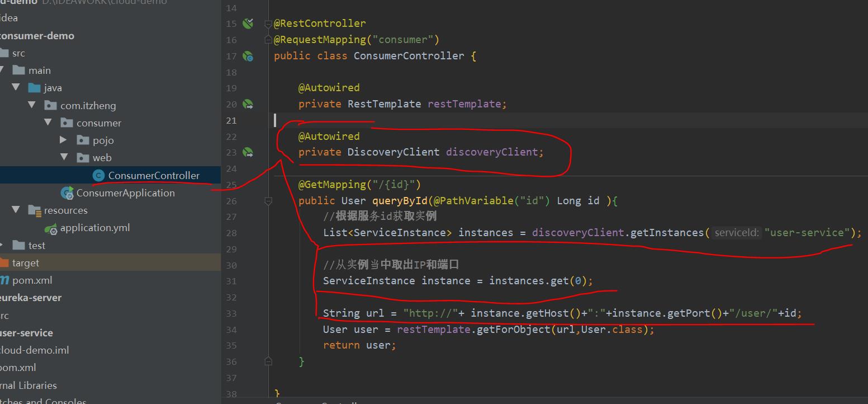Click the restTemplate field declaration

[x=467, y=104]
